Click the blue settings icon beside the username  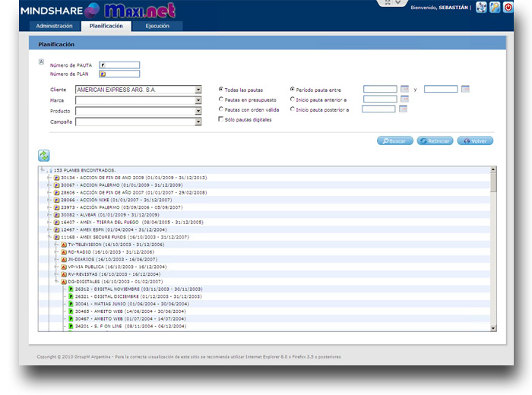481,8
